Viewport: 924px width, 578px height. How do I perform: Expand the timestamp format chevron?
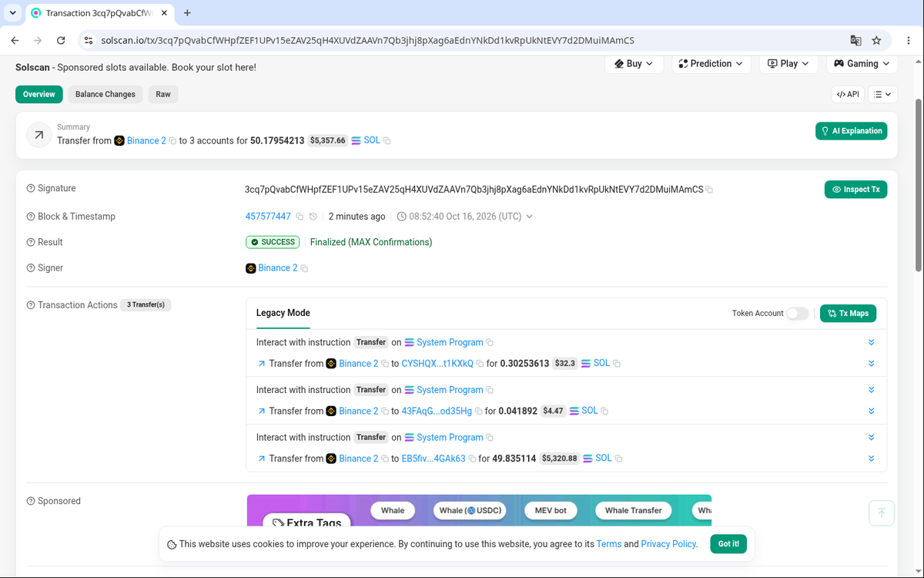(529, 217)
